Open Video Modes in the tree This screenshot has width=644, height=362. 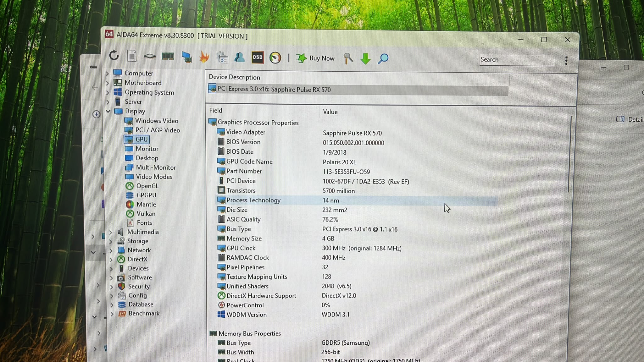coord(149,177)
